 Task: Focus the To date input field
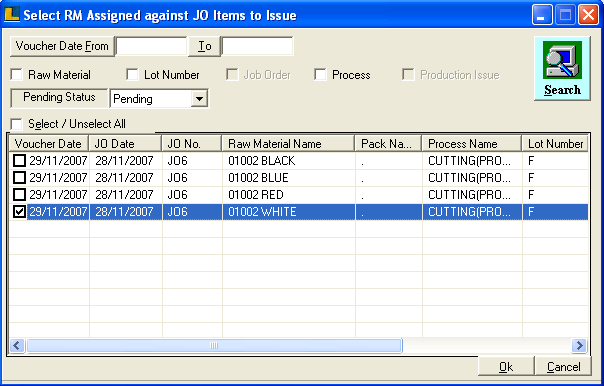point(257,46)
